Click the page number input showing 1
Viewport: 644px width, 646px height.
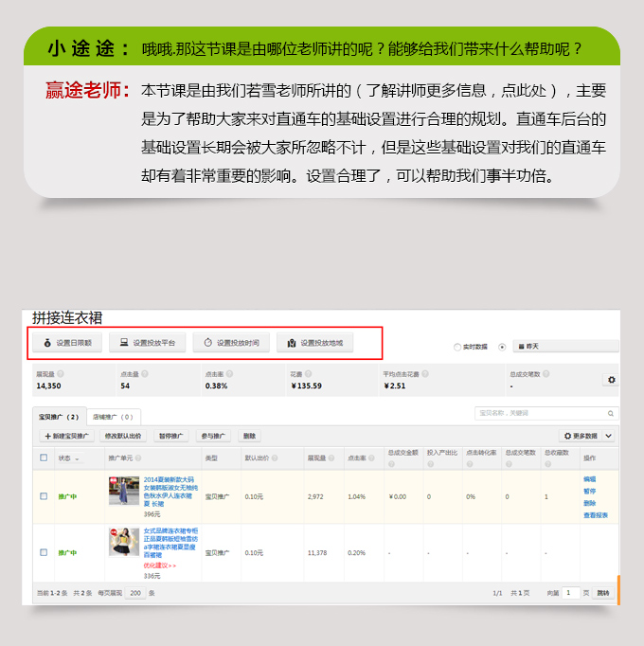571,593
